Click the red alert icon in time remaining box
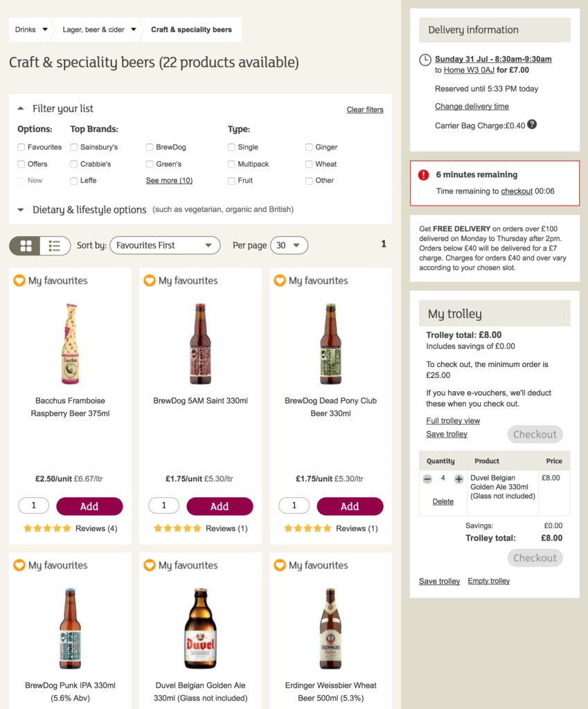 pyautogui.click(x=423, y=175)
